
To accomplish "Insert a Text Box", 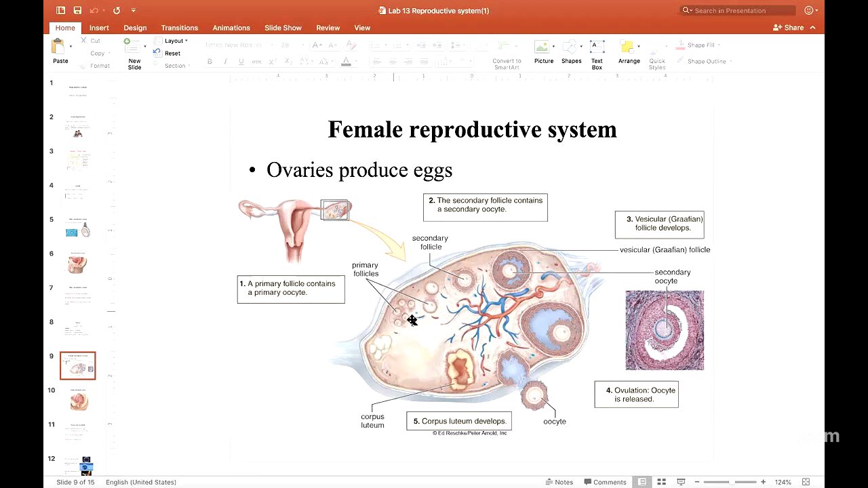I will click(x=597, y=54).
